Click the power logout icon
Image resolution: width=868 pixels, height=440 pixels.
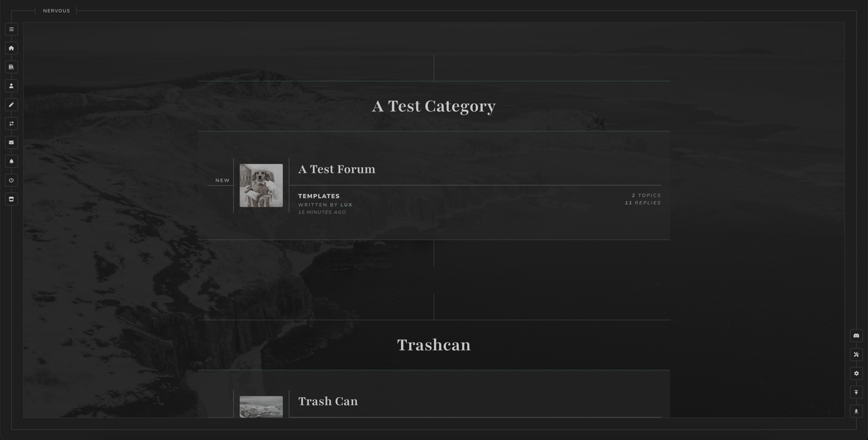[x=11, y=180]
